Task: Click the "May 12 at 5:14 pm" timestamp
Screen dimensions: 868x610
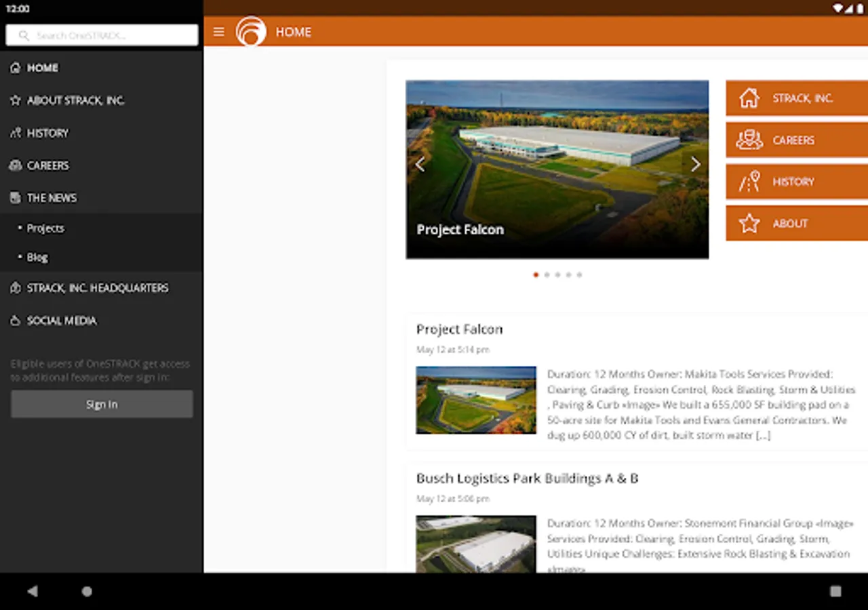Action: point(453,350)
